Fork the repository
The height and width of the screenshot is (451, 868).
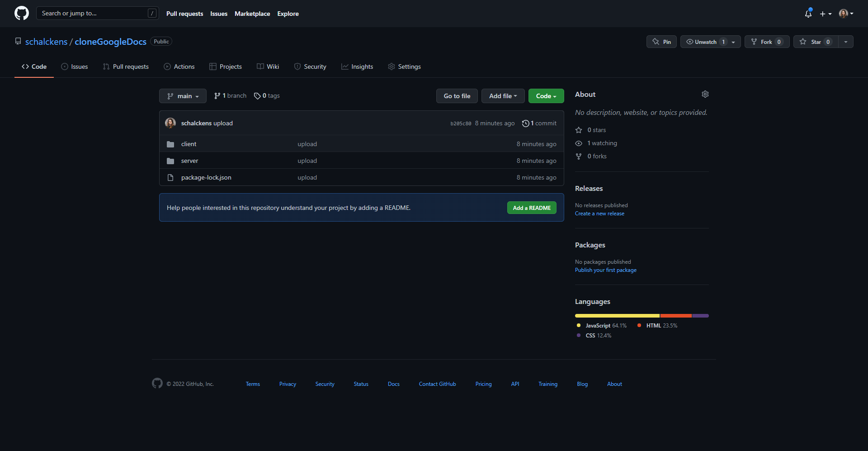767,42
